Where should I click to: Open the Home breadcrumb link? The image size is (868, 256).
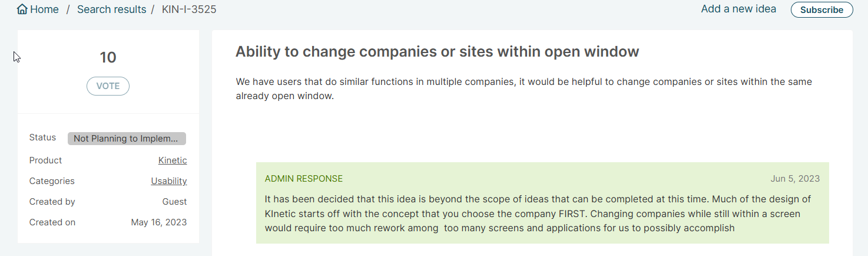[x=44, y=9]
